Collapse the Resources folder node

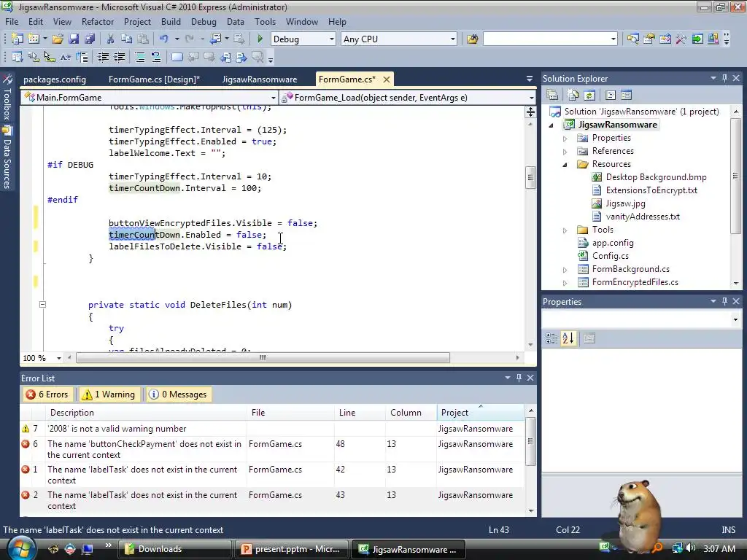tap(565, 164)
